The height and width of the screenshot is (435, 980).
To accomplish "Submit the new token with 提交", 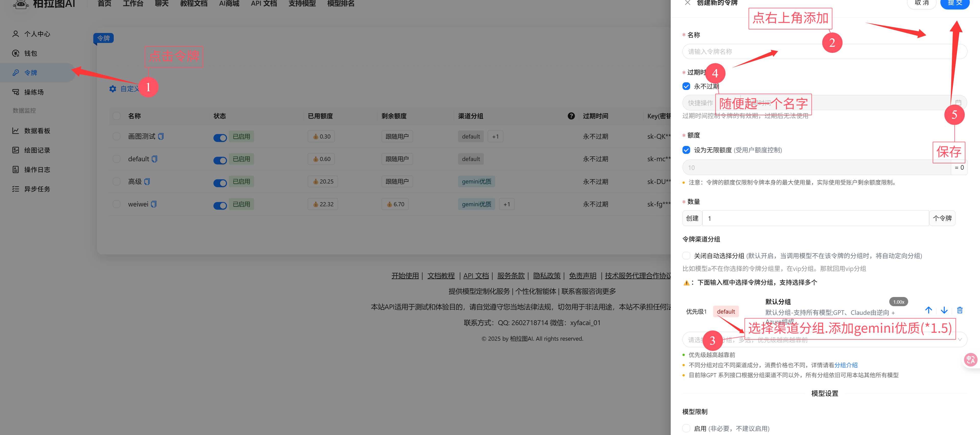I will click(955, 3).
